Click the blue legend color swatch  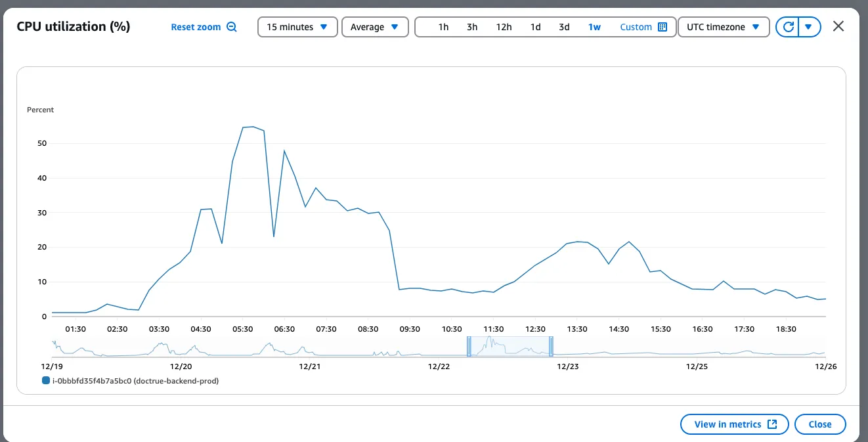coord(45,380)
